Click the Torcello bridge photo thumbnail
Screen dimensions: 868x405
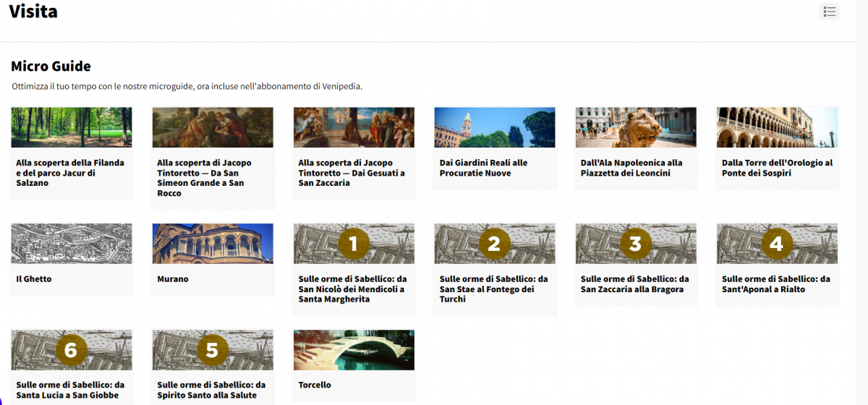(x=354, y=350)
